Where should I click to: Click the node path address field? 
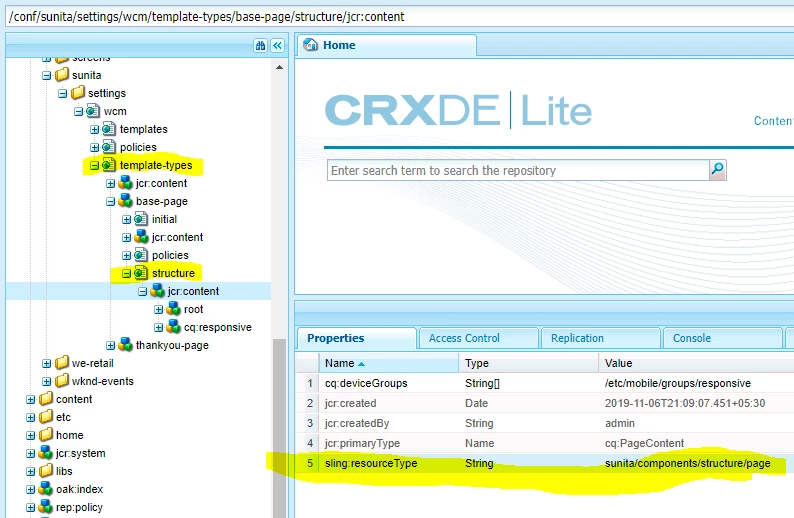(x=400, y=17)
